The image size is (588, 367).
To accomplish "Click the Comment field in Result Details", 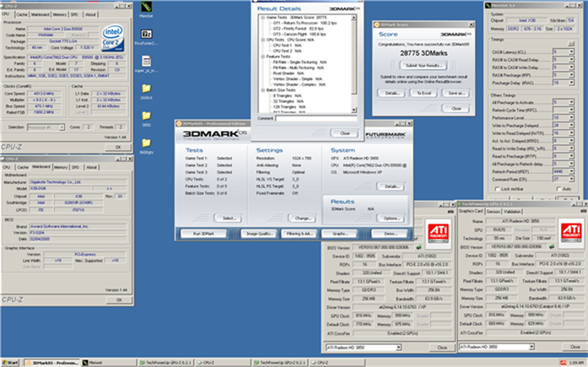I will point(316,118).
